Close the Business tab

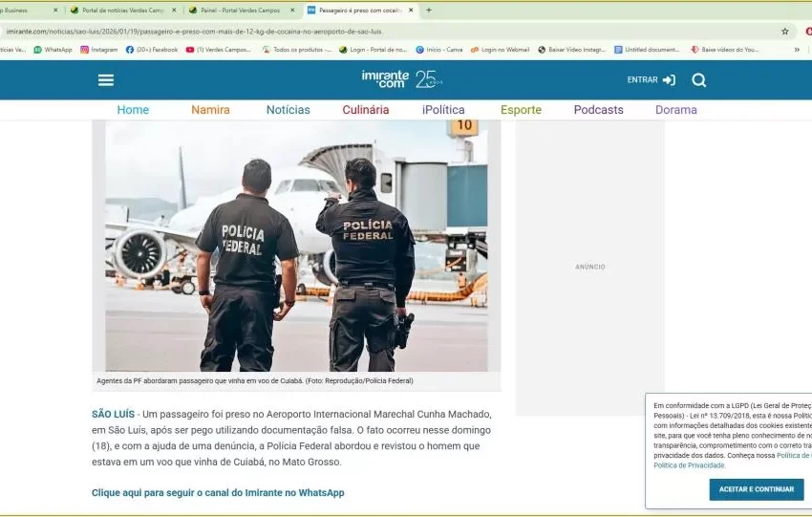(55, 10)
